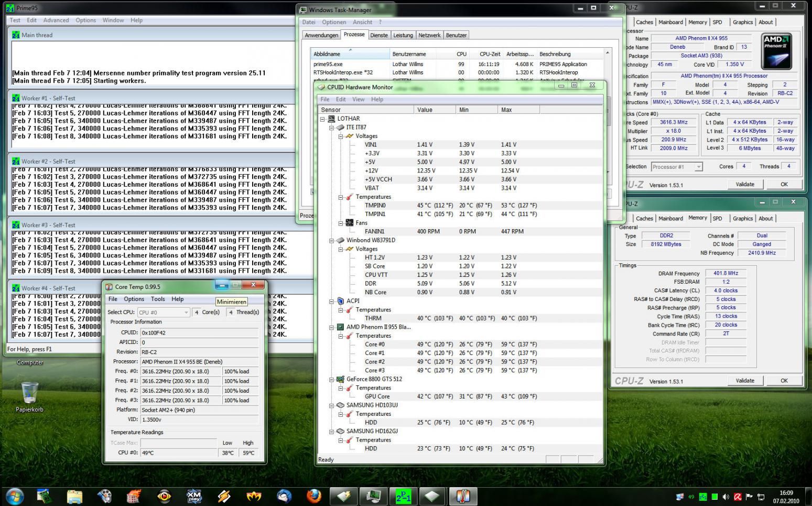Open the Windows Start orb
The height and width of the screenshot is (506, 812).
click(15, 496)
